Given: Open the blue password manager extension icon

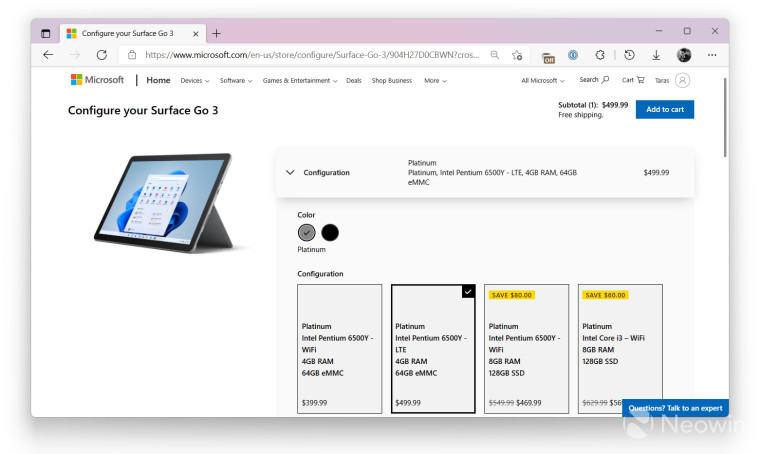Looking at the screenshot, I should [x=573, y=55].
